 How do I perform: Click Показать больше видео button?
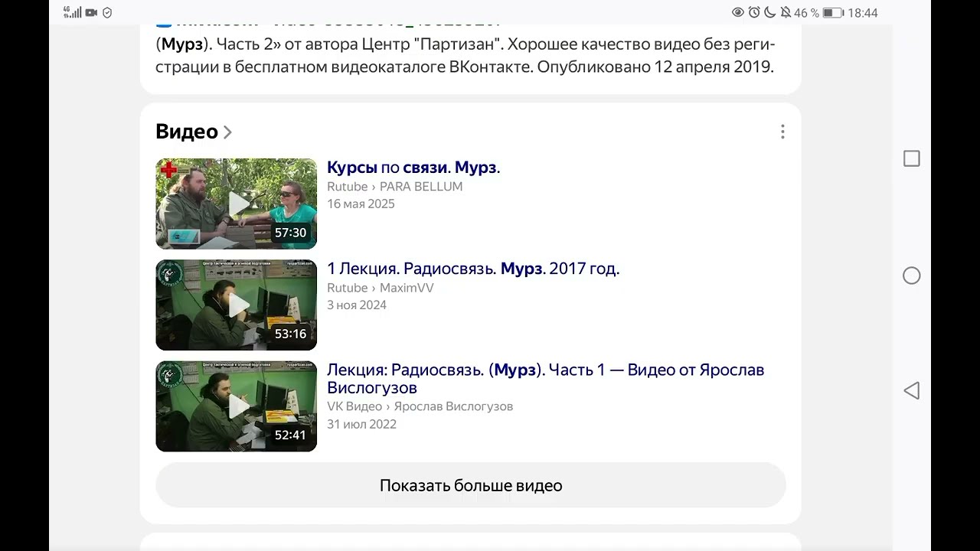coord(471,485)
